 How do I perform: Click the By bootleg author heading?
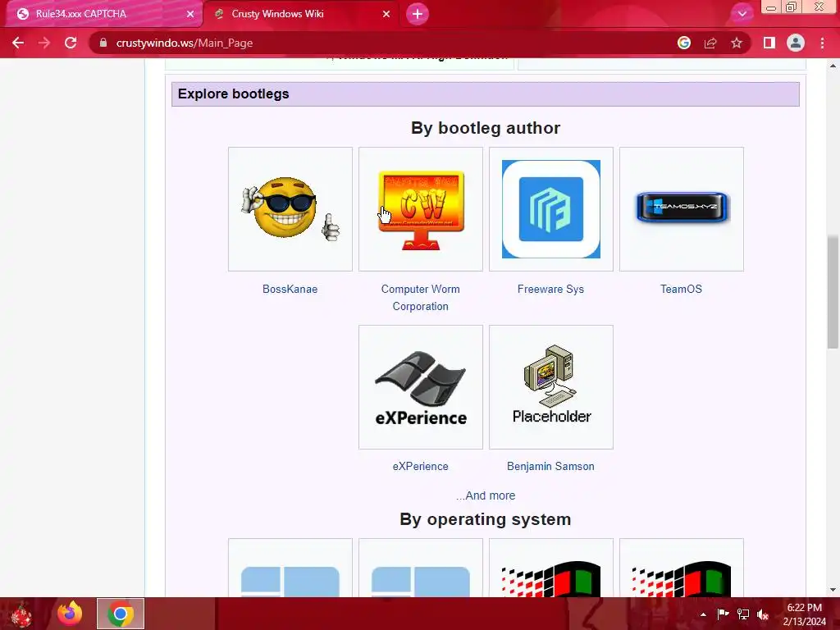[x=486, y=128]
